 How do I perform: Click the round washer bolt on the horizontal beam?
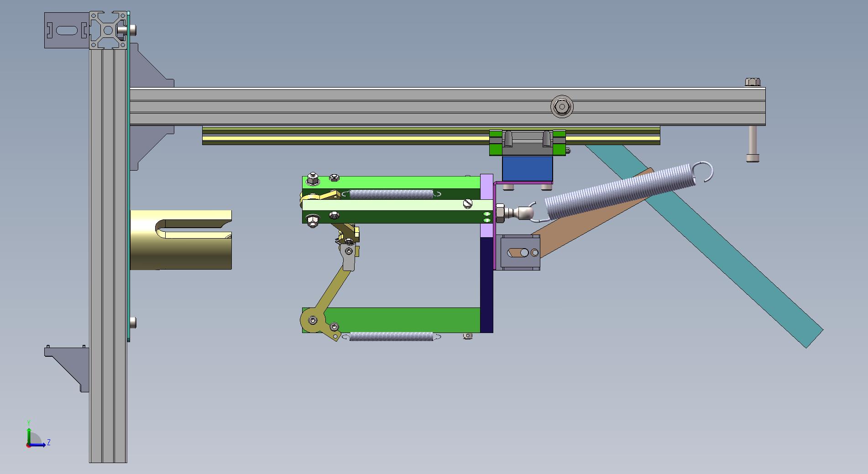(x=562, y=107)
